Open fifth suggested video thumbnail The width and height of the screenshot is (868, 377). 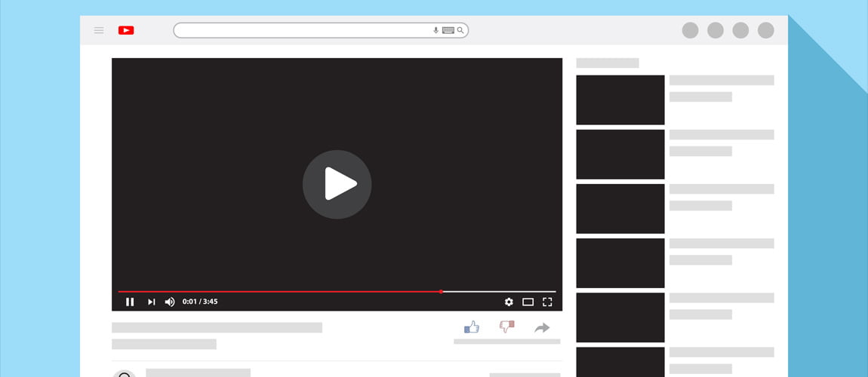[620, 317]
